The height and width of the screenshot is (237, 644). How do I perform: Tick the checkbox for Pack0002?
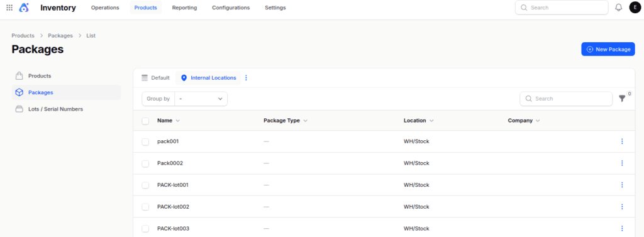[145, 163]
